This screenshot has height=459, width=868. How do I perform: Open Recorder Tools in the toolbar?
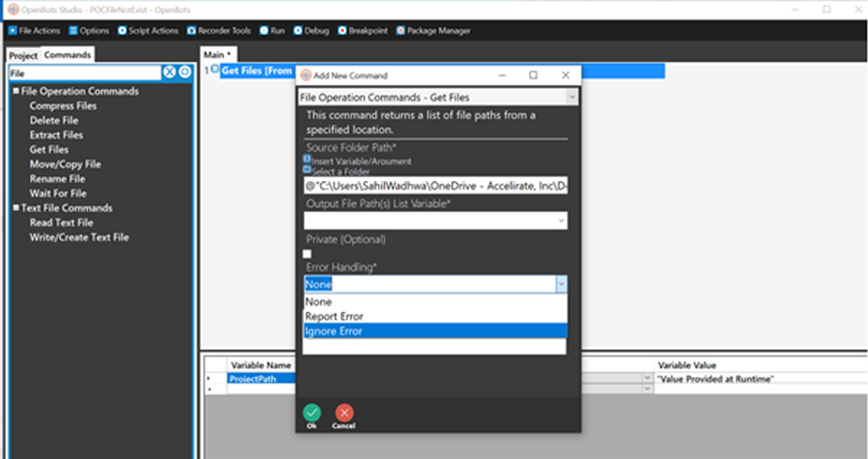click(x=192, y=31)
